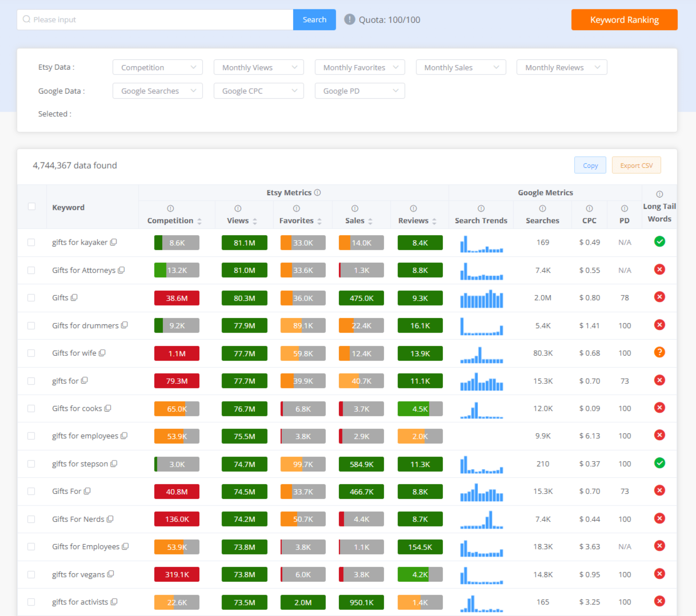Click orange question mark for Gifts for wife
Image resolution: width=696 pixels, height=616 pixels.
[x=659, y=352]
